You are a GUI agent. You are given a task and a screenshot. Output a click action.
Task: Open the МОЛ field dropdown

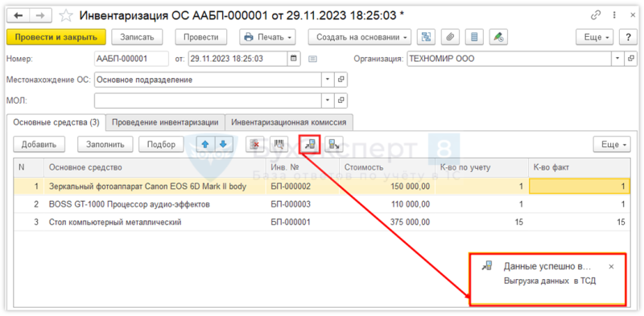point(328,100)
